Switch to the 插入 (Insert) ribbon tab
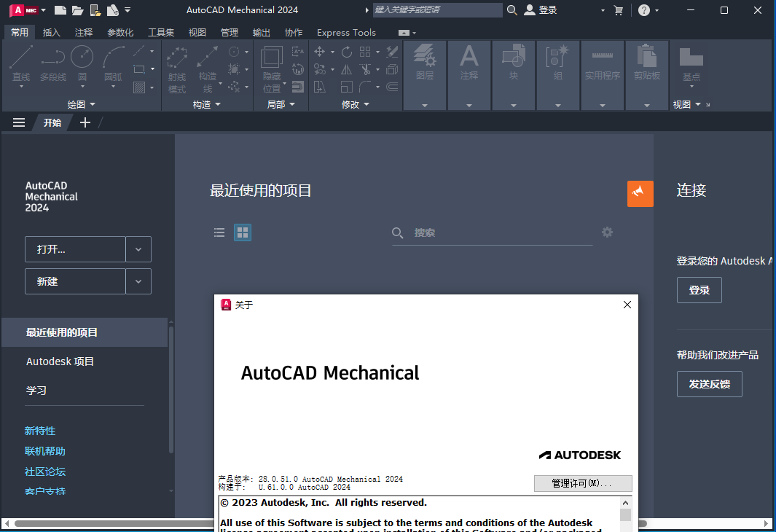Viewport: 776px width, 532px height. coord(52,33)
